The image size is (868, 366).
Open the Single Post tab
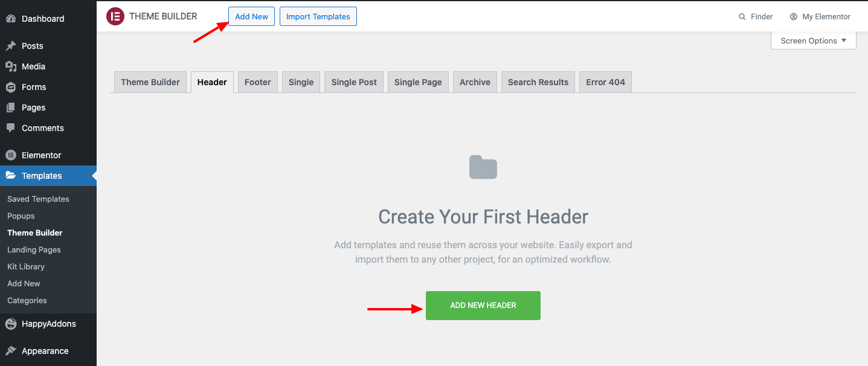[354, 82]
